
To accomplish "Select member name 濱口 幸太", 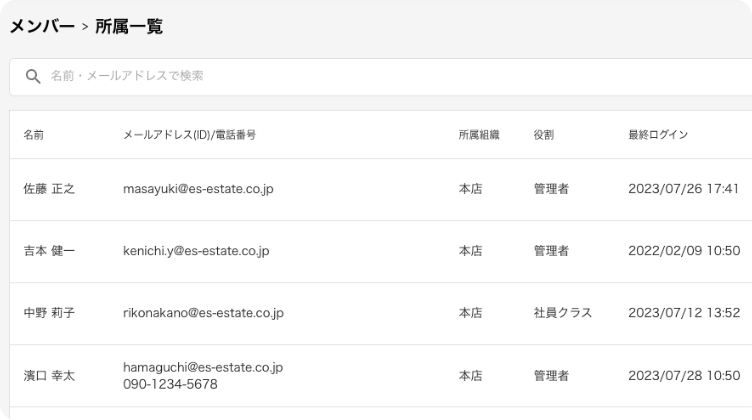I will click(x=49, y=375).
